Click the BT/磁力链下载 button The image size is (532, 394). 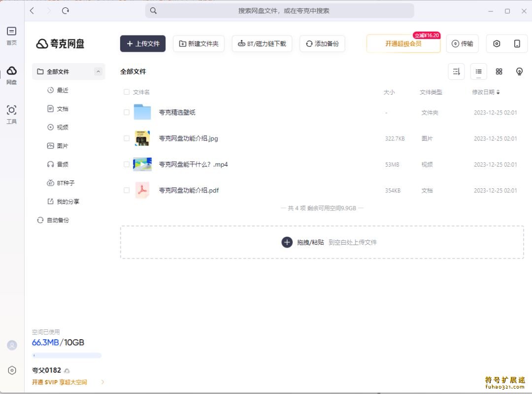(262, 43)
